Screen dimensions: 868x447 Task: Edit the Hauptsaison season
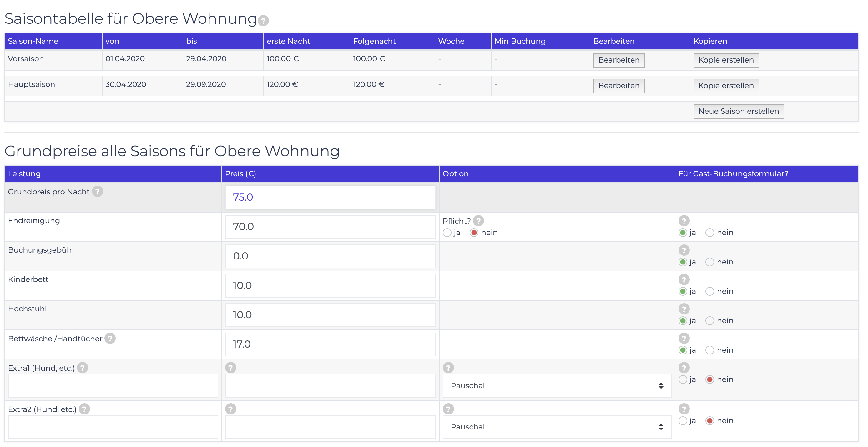point(619,86)
